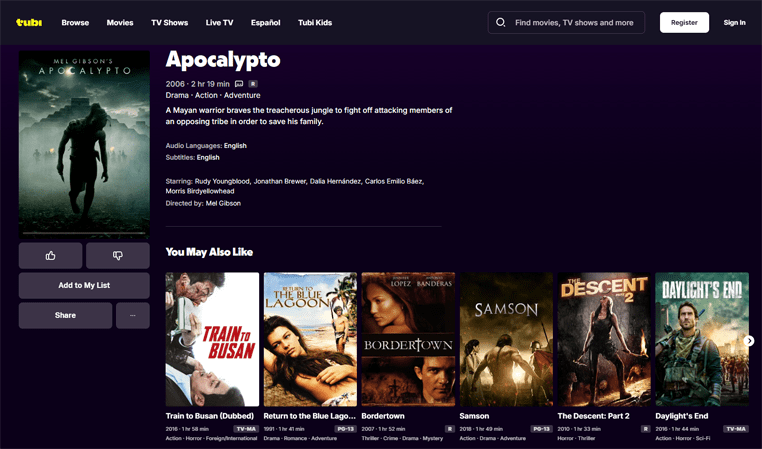This screenshot has height=449, width=762.
Task: Open director Mel Gibson's page
Action: (223, 203)
